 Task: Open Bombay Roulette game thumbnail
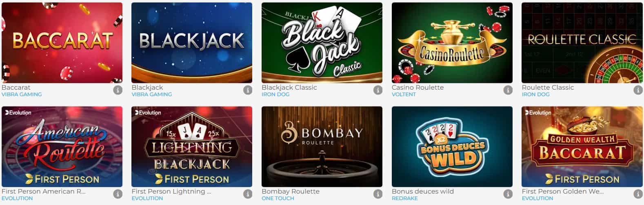(322, 147)
